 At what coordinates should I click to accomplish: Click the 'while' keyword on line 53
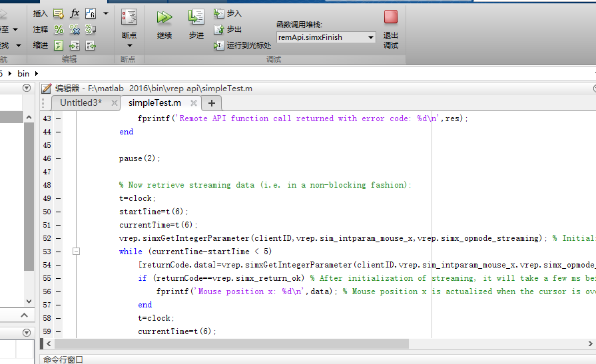point(131,252)
